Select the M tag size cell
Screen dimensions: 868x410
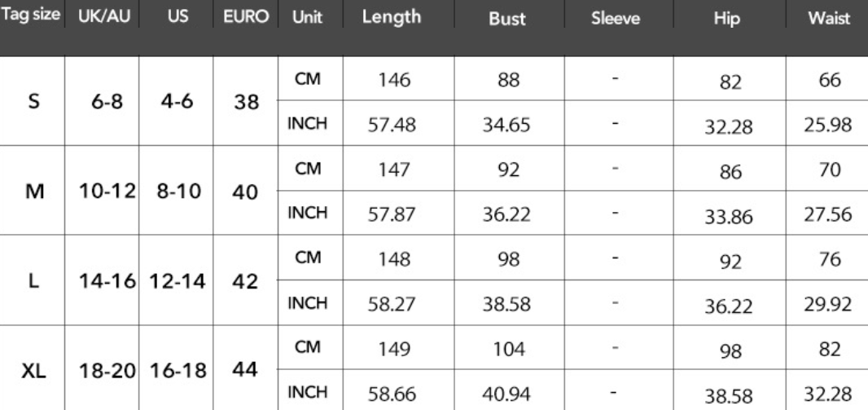pos(33,192)
